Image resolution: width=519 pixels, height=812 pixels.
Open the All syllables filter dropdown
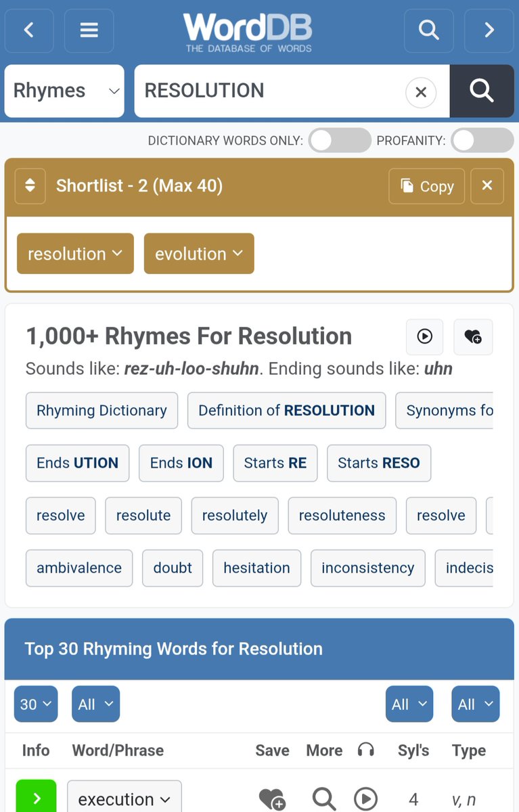point(409,704)
